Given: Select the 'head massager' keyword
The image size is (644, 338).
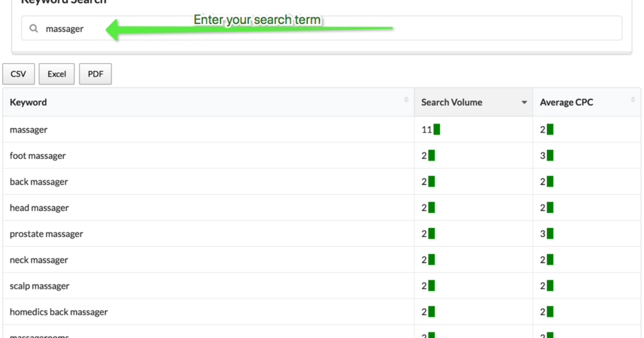Looking at the screenshot, I should [x=39, y=208].
